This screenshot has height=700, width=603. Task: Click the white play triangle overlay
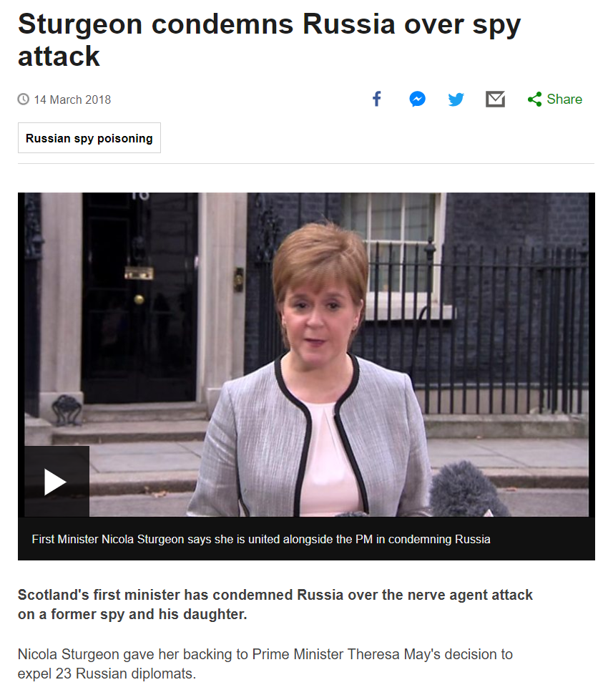click(55, 482)
